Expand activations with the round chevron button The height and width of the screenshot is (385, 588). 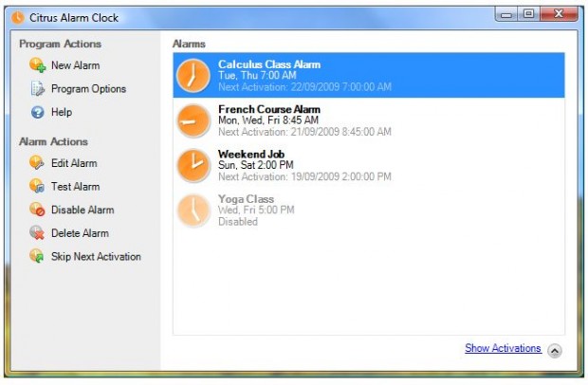tap(555, 351)
